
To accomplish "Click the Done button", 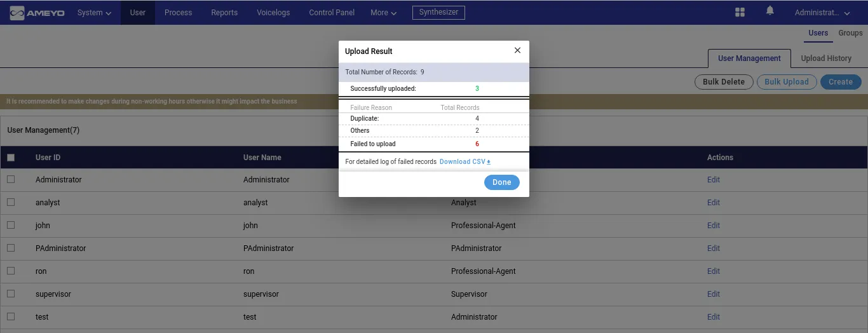I will pos(502,182).
